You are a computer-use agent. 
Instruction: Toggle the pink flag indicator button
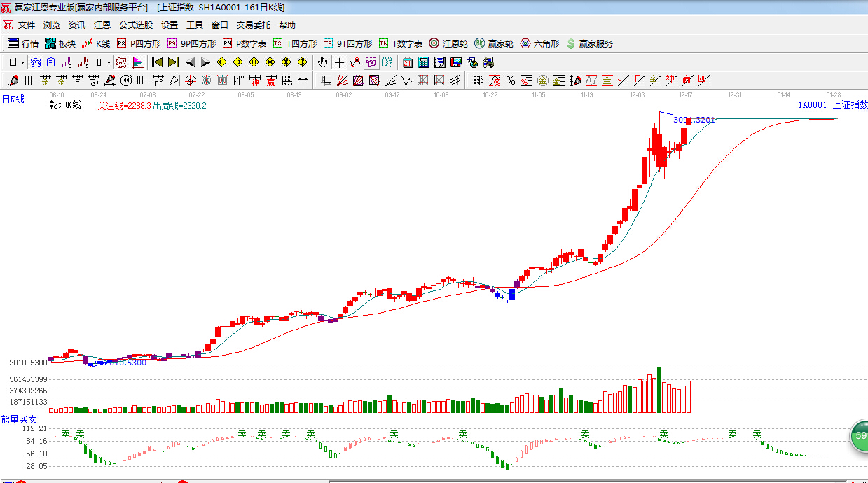(x=138, y=62)
